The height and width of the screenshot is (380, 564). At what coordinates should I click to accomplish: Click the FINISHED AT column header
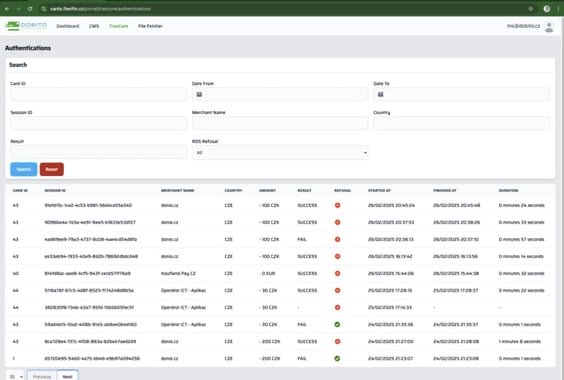tap(445, 190)
